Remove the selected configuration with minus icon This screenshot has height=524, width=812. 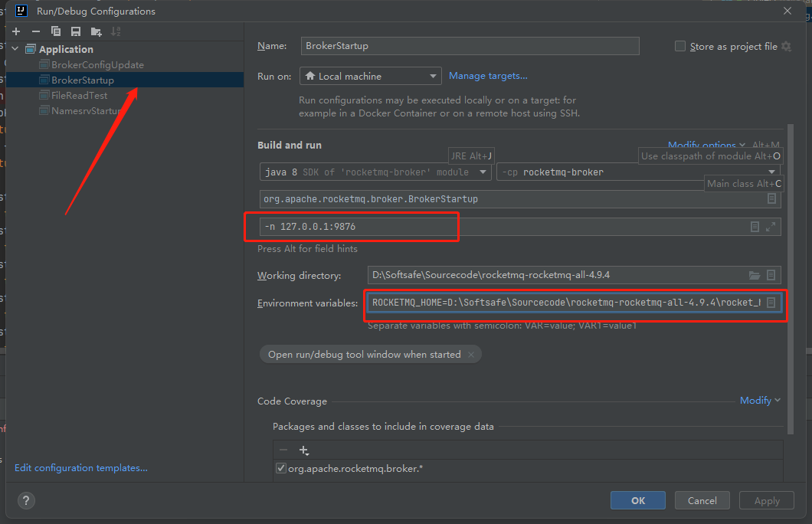[x=36, y=31]
